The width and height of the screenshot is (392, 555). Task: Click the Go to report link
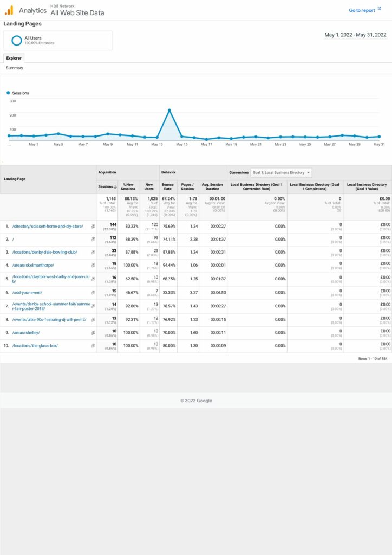coord(362,10)
